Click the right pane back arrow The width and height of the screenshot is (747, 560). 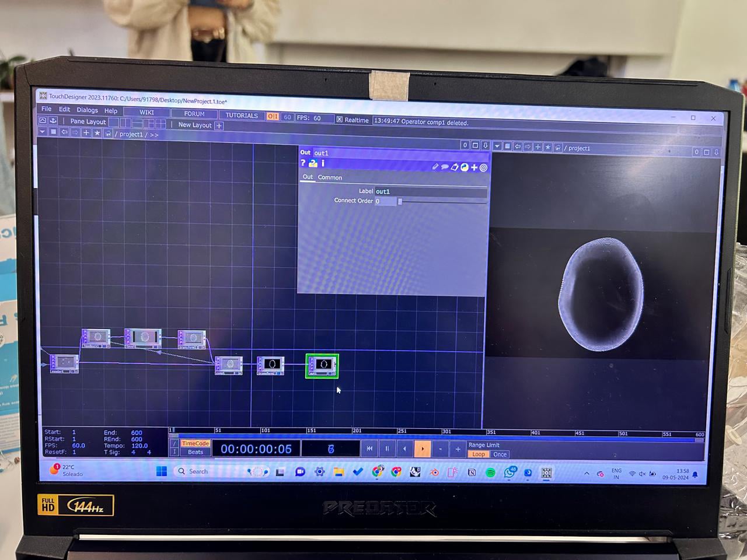517,146
